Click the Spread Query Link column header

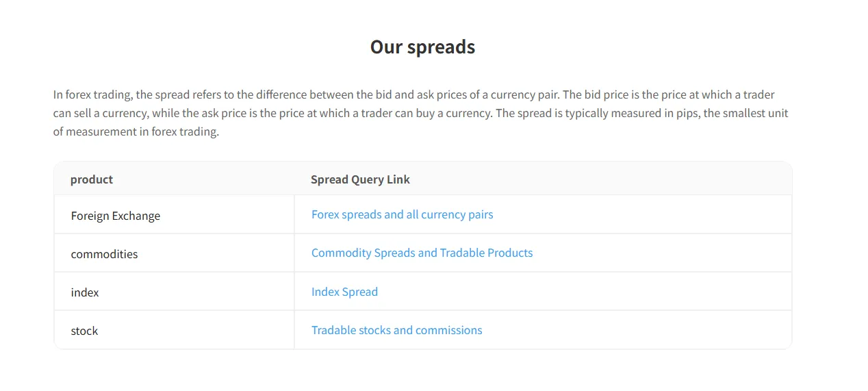[x=360, y=179]
